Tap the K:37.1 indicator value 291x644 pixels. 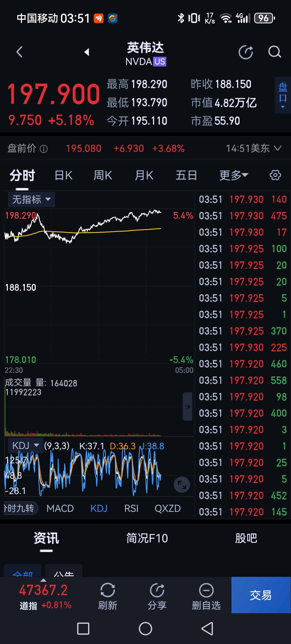click(92, 446)
